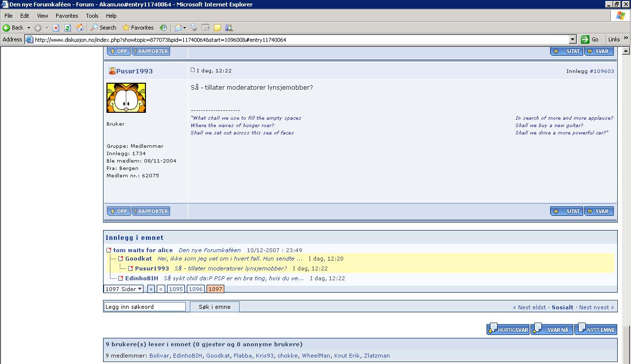
Task: Open the File menu
Action: (8, 16)
